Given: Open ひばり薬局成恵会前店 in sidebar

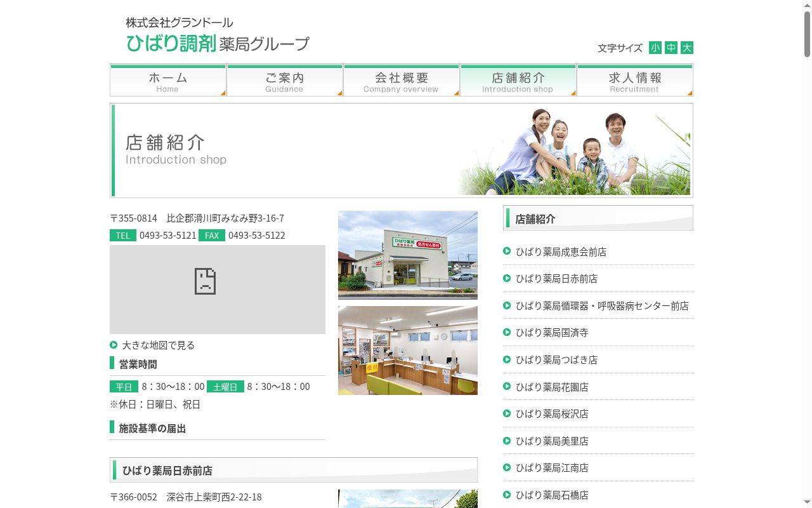Looking at the screenshot, I should 561,252.
